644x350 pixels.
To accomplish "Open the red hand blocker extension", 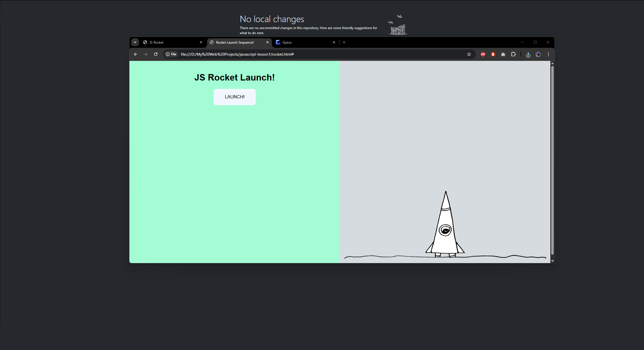I will click(493, 54).
